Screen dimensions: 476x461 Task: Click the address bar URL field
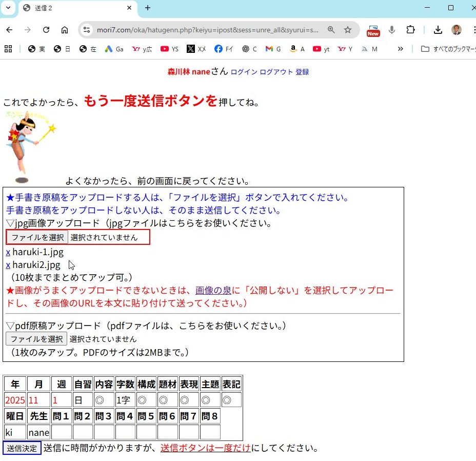pyautogui.click(x=205, y=30)
